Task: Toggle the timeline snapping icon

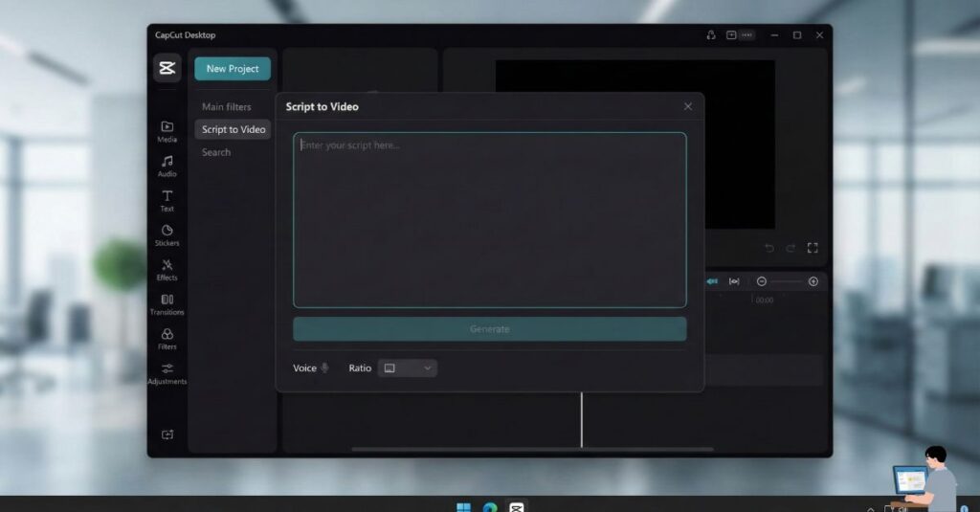Action: point(712,281)
